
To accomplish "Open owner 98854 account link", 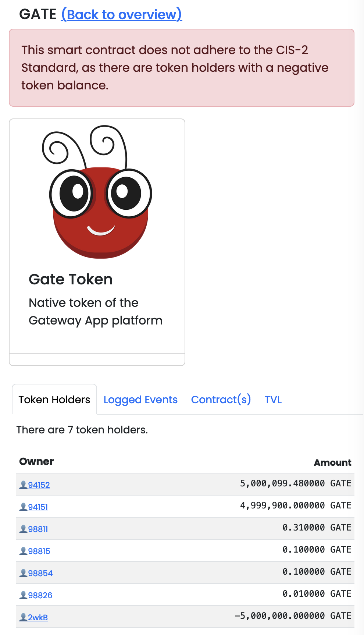I will tap(40, 573).
